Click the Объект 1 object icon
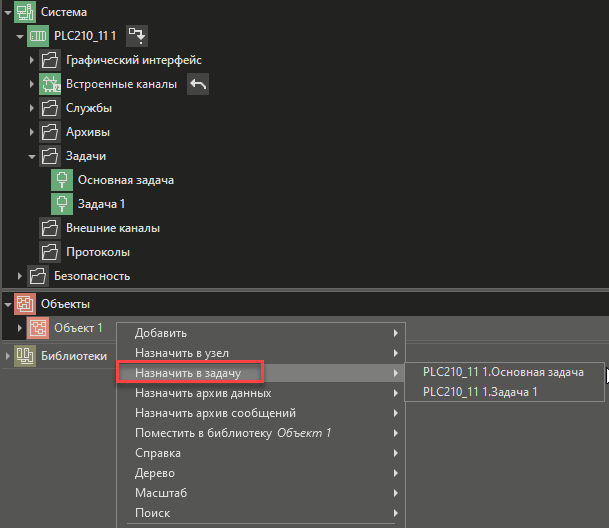The image size is (609, 528). (x=38, y=328)
